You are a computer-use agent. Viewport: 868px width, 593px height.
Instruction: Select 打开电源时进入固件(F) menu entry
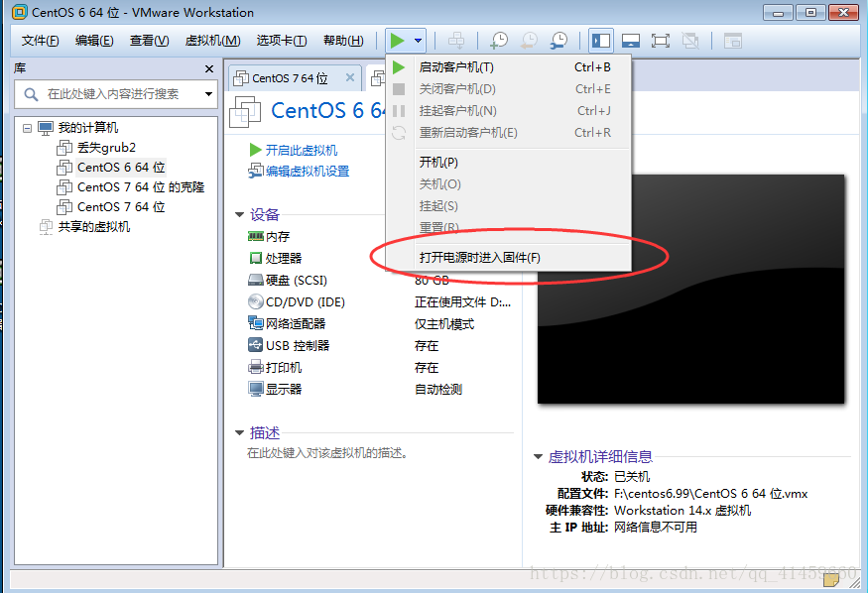[x=508, y=257]
